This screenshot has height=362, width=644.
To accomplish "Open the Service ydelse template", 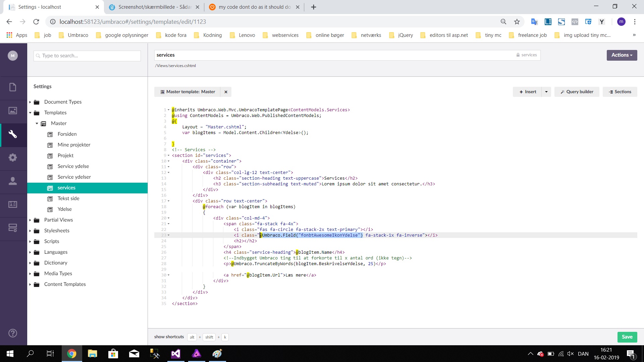I will (x=73, y=166).
